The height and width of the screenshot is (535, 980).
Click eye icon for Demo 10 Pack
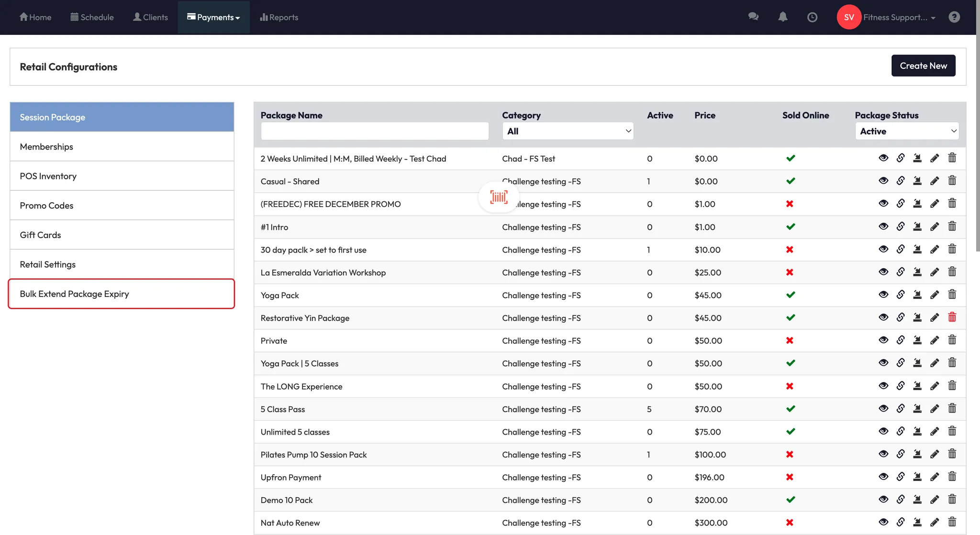[883, 500]
